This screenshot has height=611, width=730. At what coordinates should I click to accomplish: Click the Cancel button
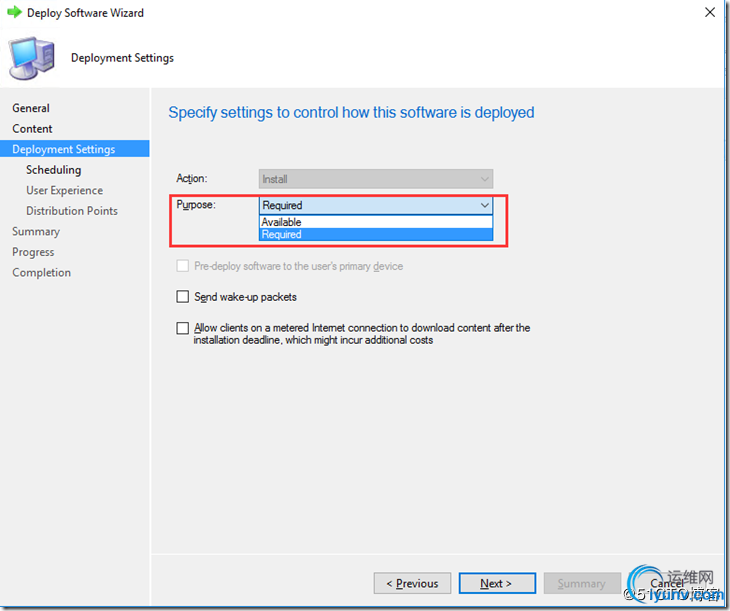[x=667, y=583]
